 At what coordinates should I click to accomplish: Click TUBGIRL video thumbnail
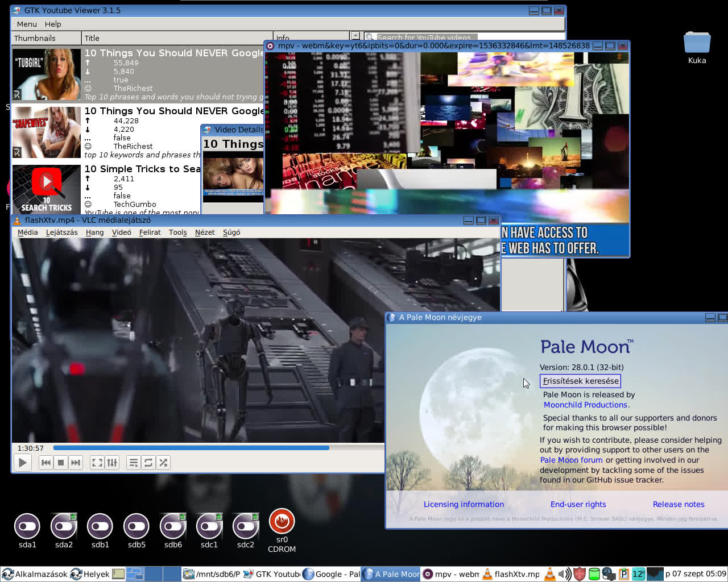click(47, 74)
